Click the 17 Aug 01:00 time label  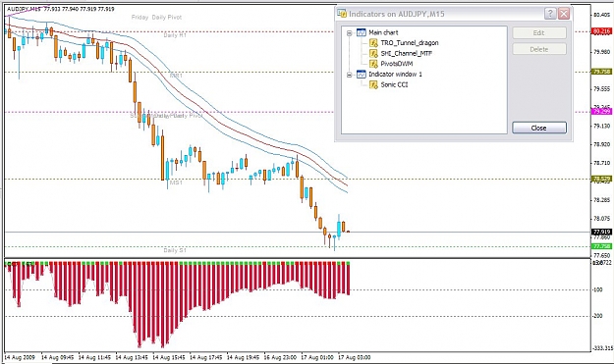[x=318, y=357]
